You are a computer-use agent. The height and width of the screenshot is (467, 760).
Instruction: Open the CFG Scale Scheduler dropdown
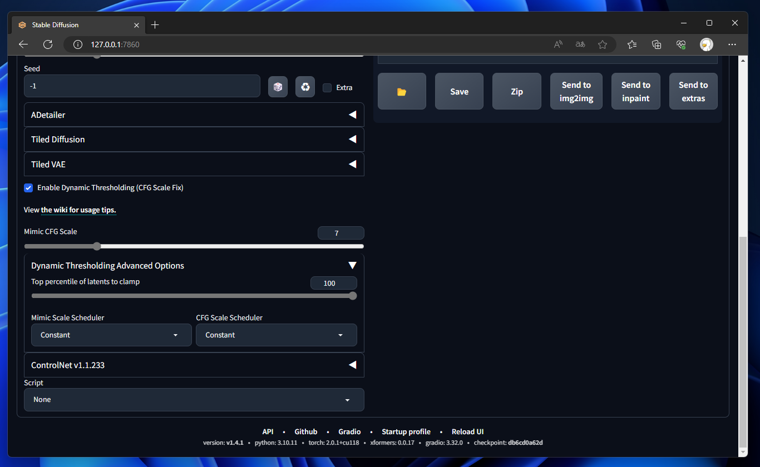pyautogui.click(x=276, y=335)
